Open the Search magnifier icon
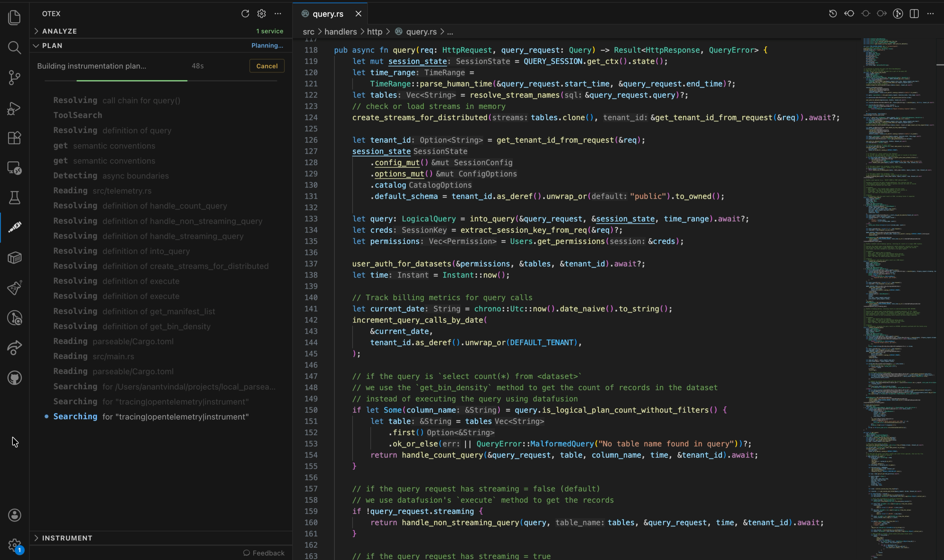The height and width of the screenshot is (560, 944). pos(14,47)
